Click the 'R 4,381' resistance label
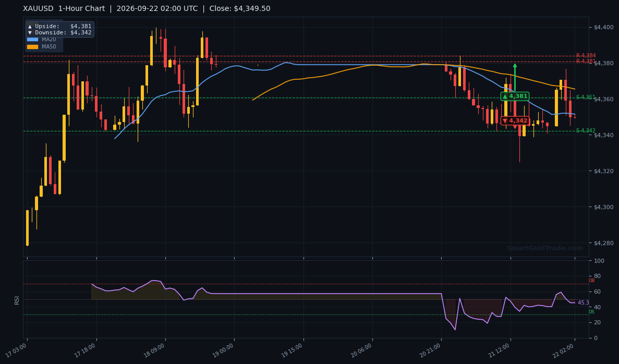 click(x=586, y=61)
